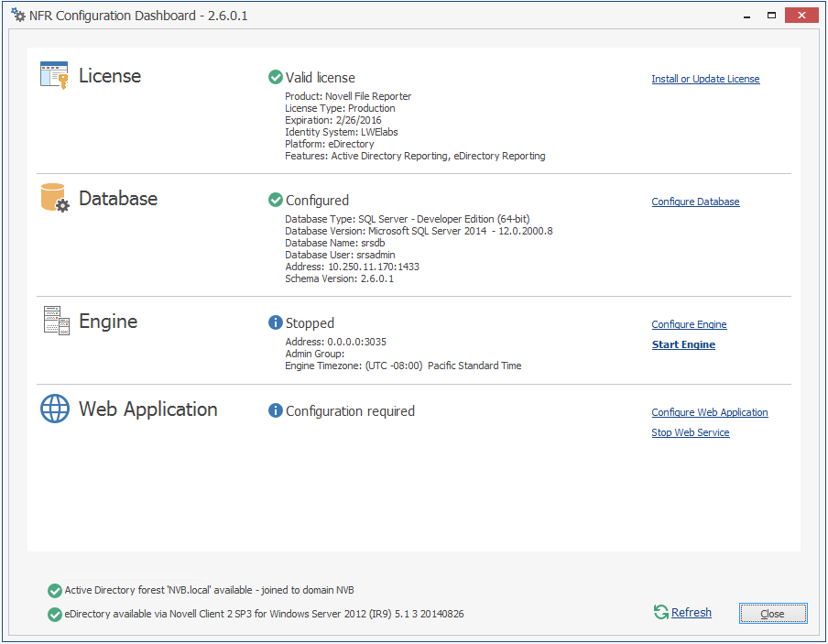
Task: Click the License section icon
Action: tap(55, 75)
